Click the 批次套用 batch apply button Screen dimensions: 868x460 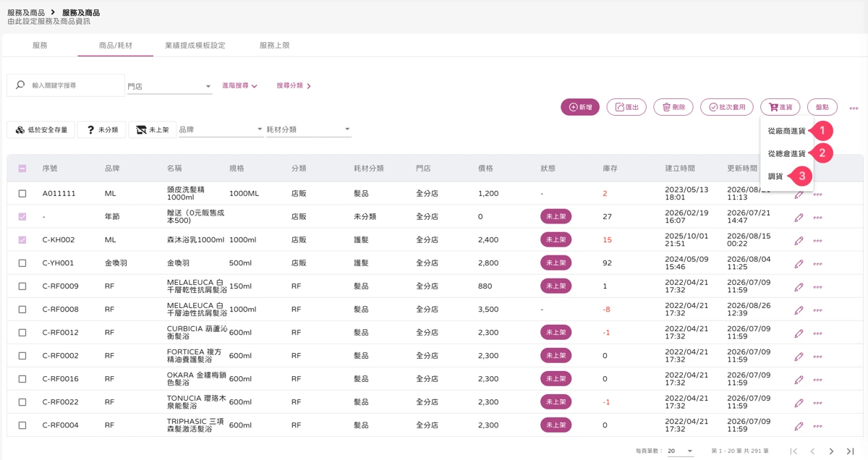click(x=727, y=107)
